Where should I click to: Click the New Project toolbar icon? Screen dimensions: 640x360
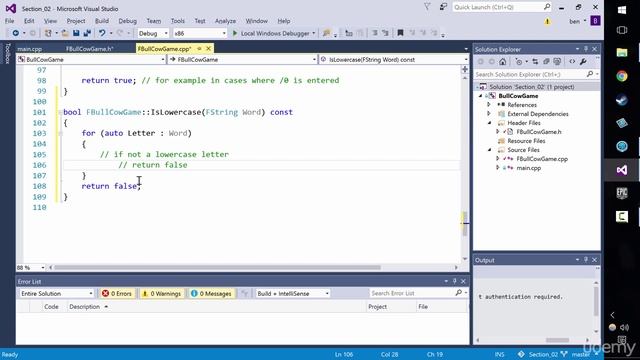(48, 33)
